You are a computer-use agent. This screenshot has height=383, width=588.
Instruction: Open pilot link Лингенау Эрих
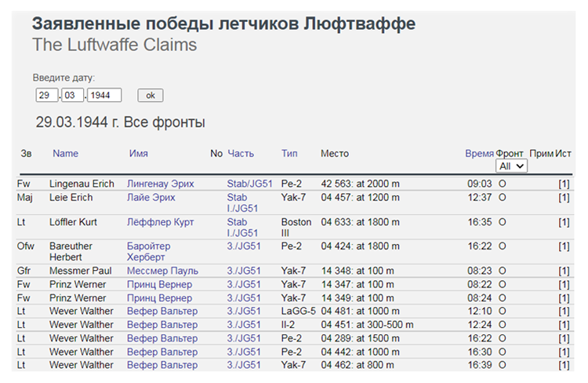tap(161, 184)
